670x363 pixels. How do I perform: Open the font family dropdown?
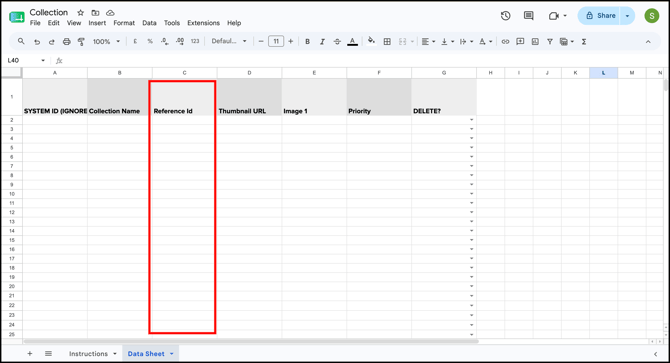tap(229, 41)
